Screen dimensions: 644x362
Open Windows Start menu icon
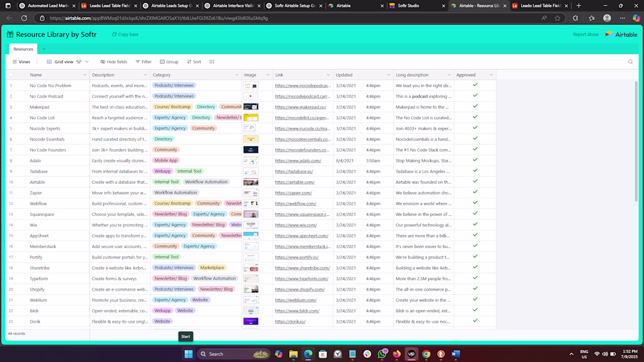(x=189, y=354)
